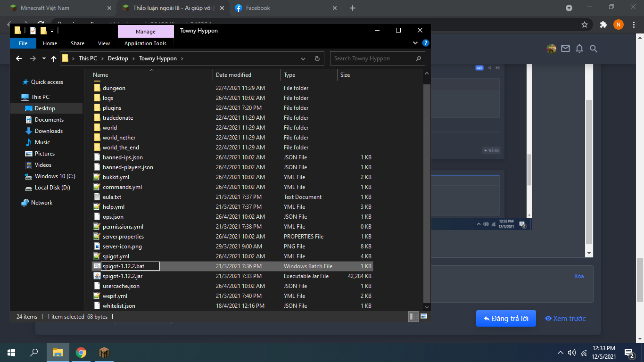Click in the Search Towny Hyppon box
Screen dimensions: 644x362
[372, 58]
